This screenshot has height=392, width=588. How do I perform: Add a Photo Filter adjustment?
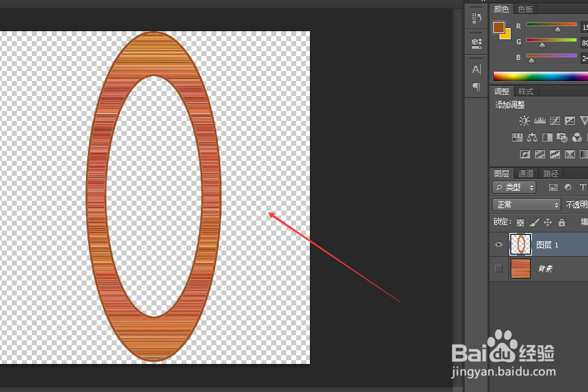pos(562,137)
